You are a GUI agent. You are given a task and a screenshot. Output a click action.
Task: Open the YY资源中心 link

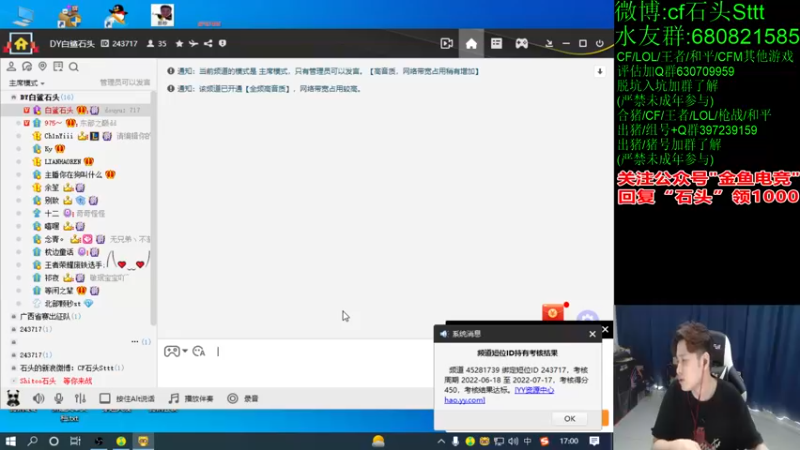pyautogui.click(x=534, y=390)
